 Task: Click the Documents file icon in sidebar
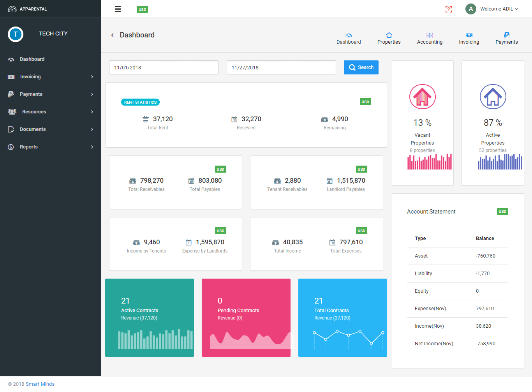pos(11,129)
